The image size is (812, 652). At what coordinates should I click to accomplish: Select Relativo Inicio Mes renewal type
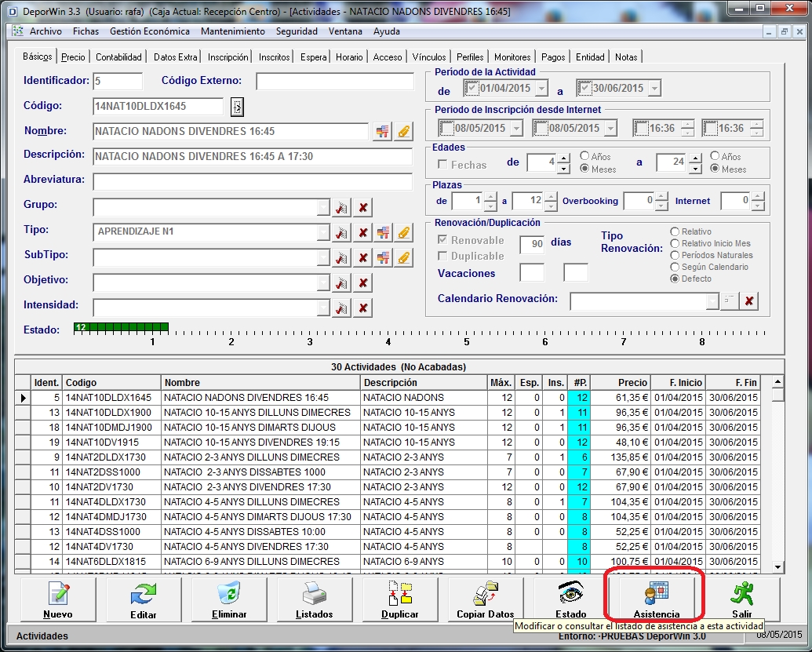675,243
